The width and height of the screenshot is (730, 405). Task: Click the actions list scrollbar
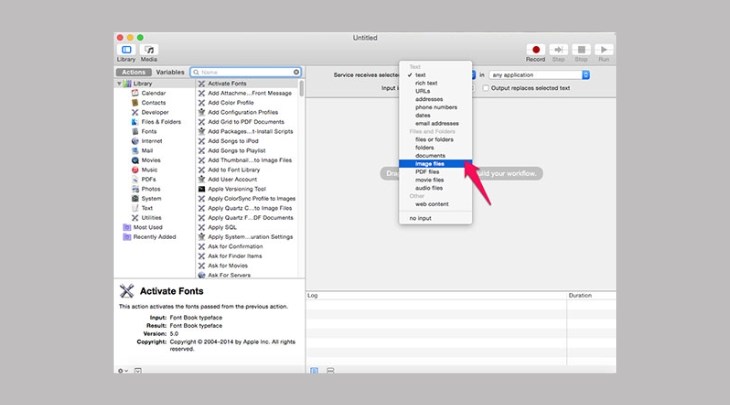point(301,88)
